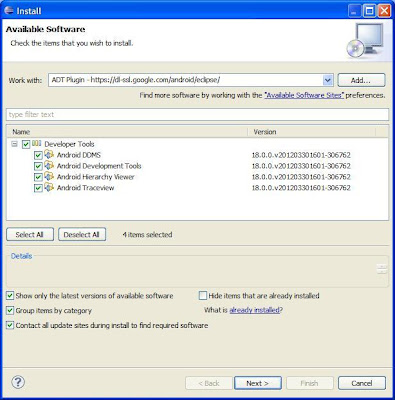Click the Android Hierarchy Viewer feature icon
This screenshot has height=400, width=395.
pos(49,176)
